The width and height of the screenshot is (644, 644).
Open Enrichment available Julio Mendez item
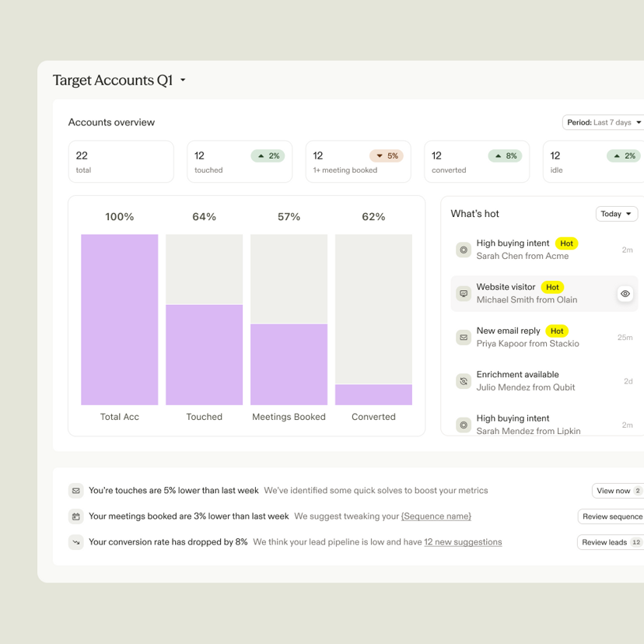544,381
